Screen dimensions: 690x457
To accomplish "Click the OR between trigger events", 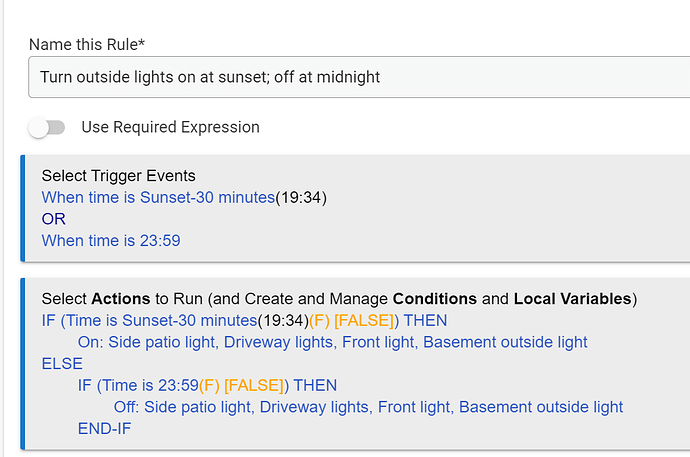I will 53,218.
